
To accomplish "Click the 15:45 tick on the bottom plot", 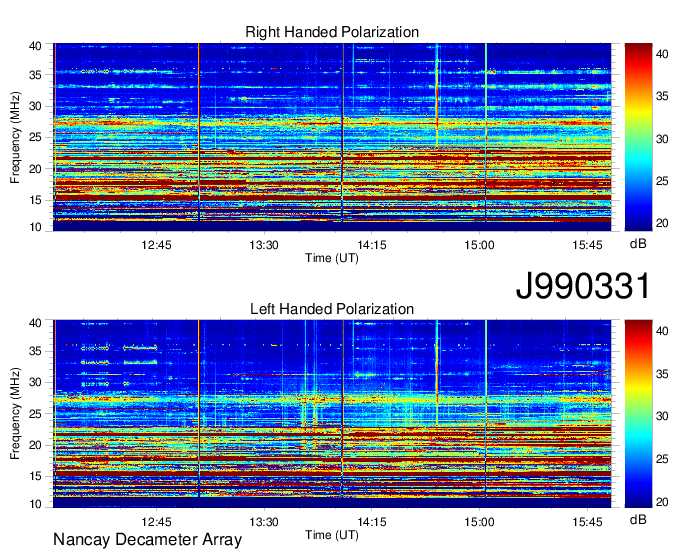I will point(587,522).
